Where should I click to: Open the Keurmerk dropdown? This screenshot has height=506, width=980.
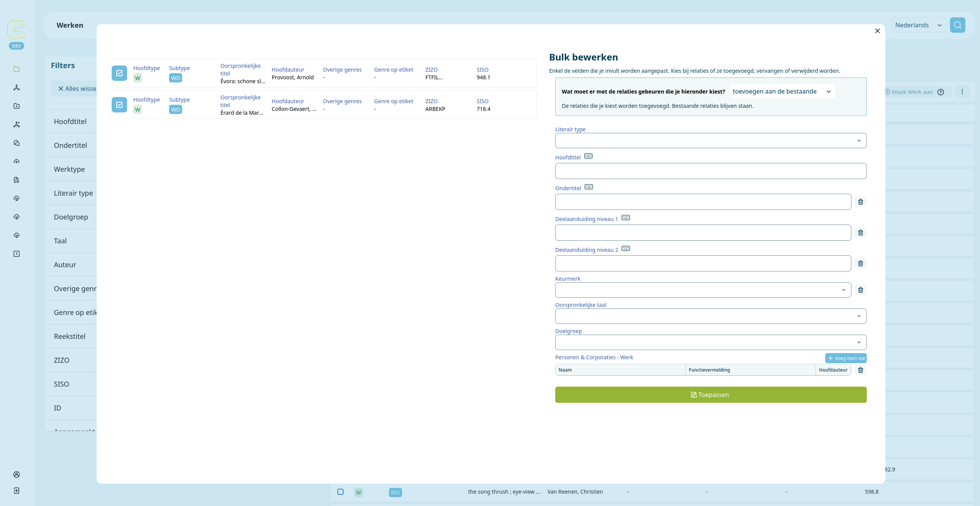tap(703, 290)
